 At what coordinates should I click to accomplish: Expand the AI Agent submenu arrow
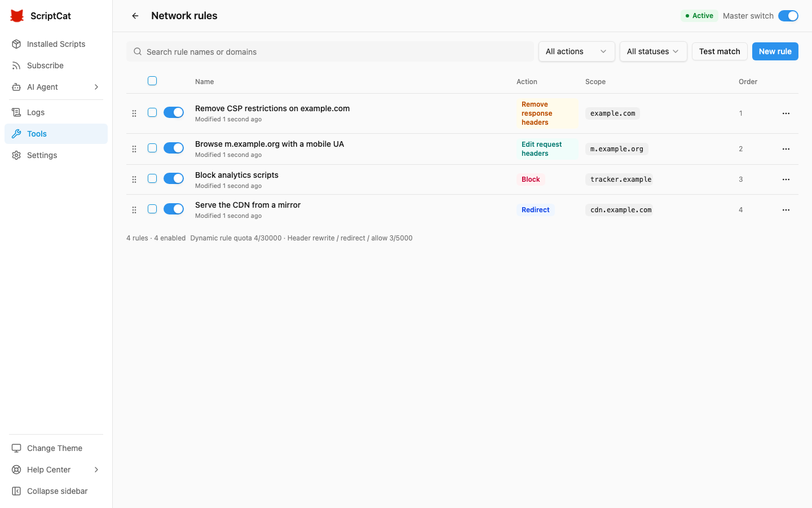96,87
